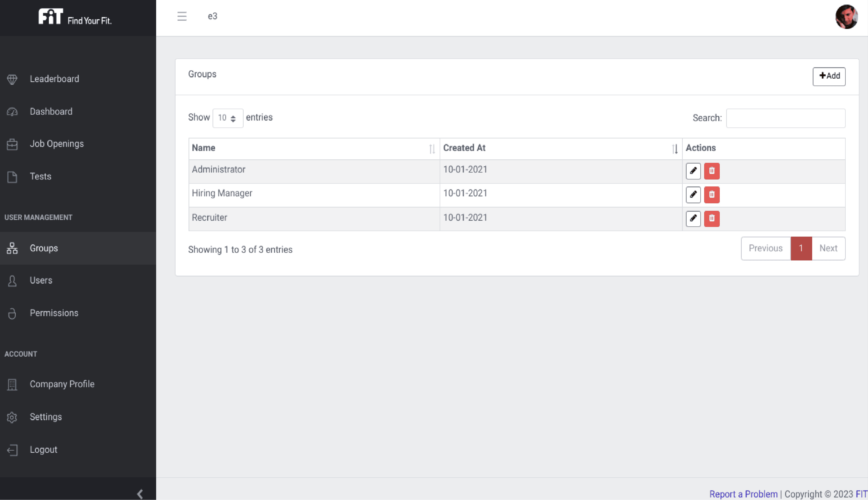Click the Users person icon

[x=12, y=281]
